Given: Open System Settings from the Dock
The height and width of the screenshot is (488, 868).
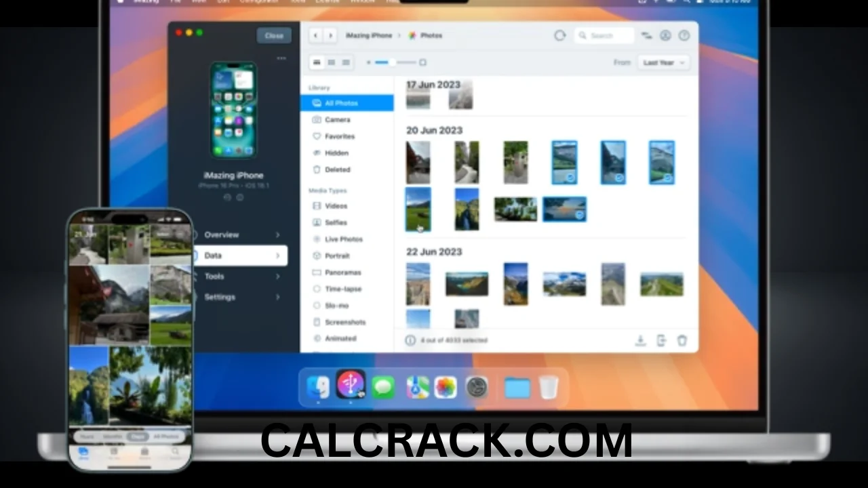Looking at the screenshot, I should click(x=477, y=387).
